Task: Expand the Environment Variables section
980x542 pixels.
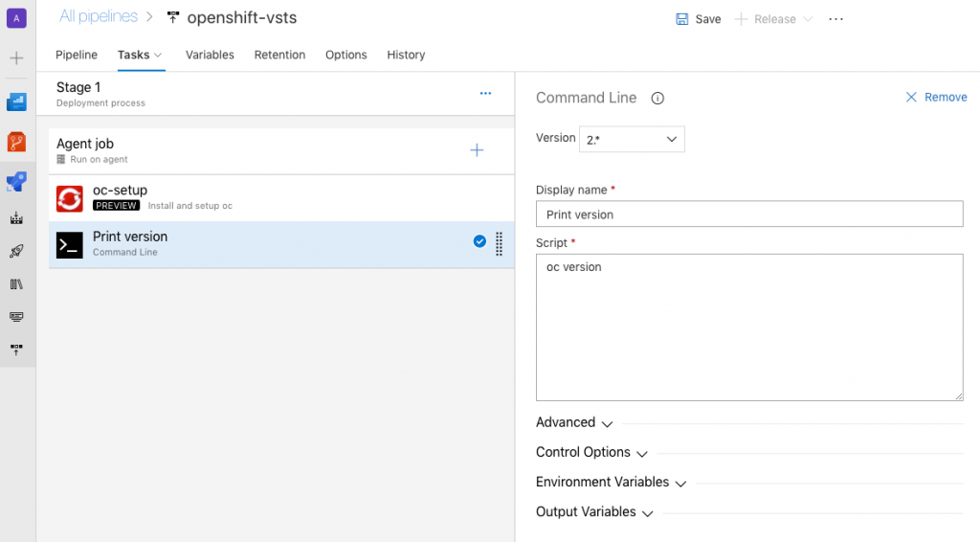Action: [611, 483]
